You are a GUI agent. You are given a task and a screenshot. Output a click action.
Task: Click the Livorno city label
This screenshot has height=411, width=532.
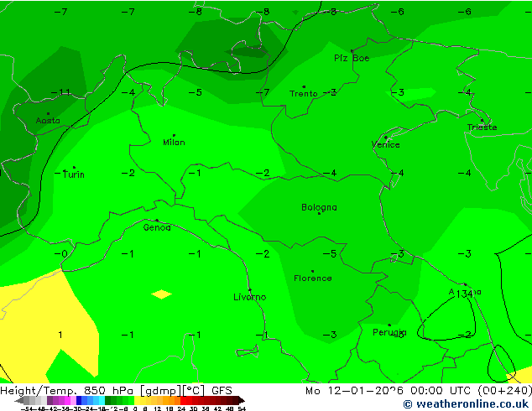click(250, 297)
